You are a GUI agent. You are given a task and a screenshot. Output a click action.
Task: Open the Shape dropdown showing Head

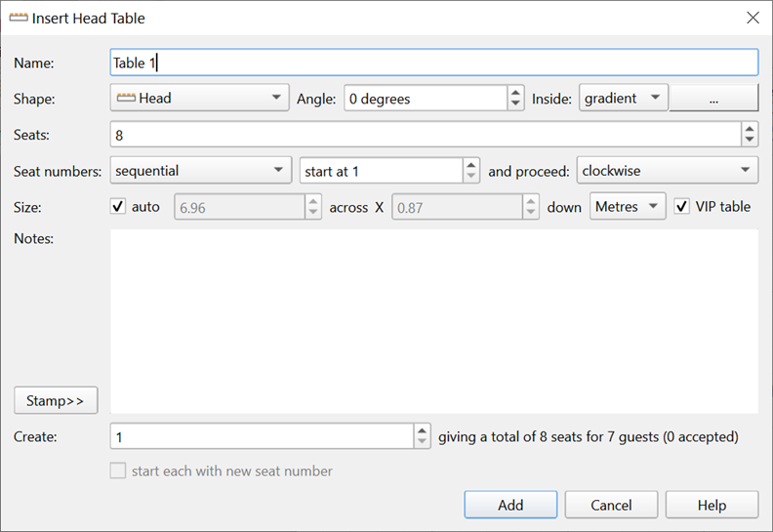[x=200, y=99]
